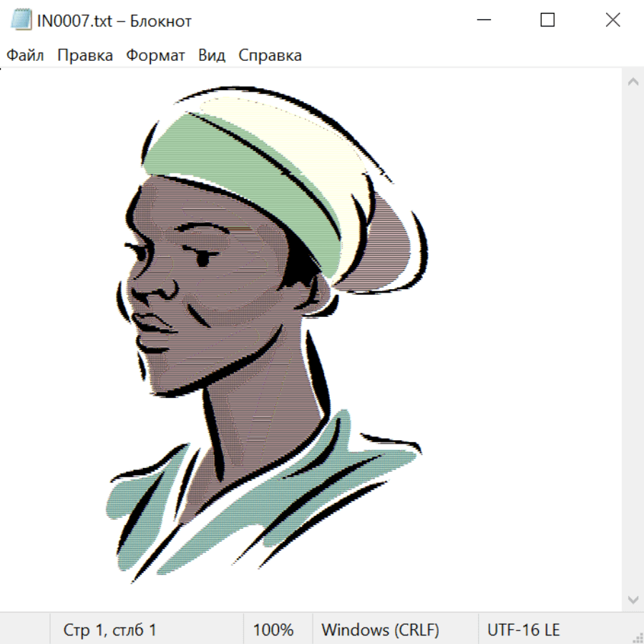Open the Справка menu

[270, 56]
